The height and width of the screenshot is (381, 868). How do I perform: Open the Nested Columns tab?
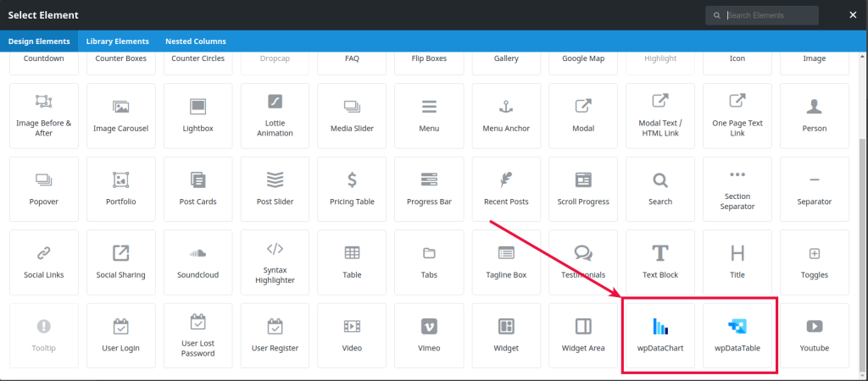pyautogui.click(x=196, y=41)
